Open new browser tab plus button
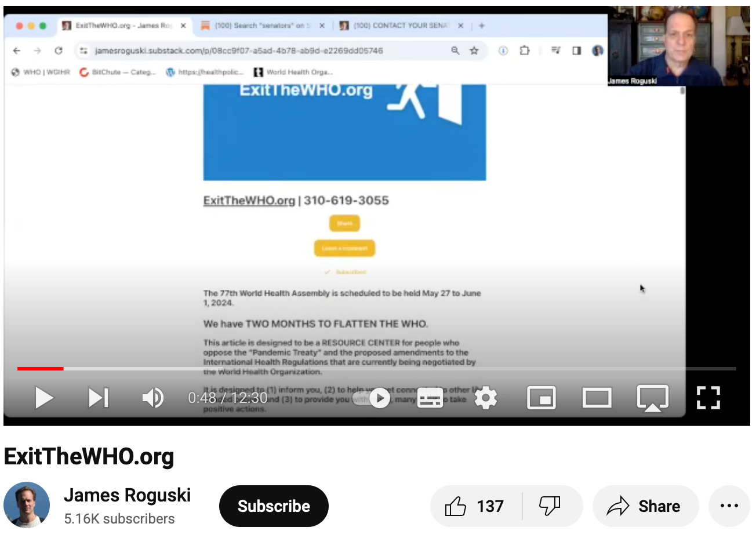The width and height of the screenshot is (756, 538). 482,26
